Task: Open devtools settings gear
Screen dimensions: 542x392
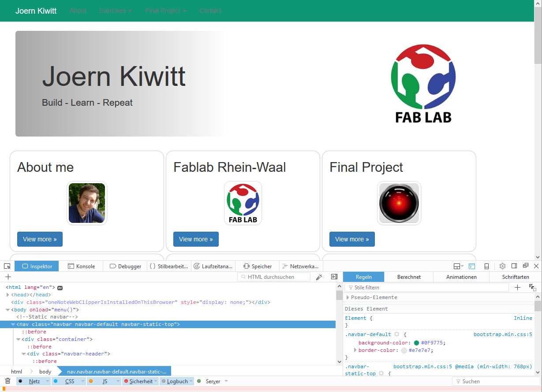Action: tap(502, 266)
